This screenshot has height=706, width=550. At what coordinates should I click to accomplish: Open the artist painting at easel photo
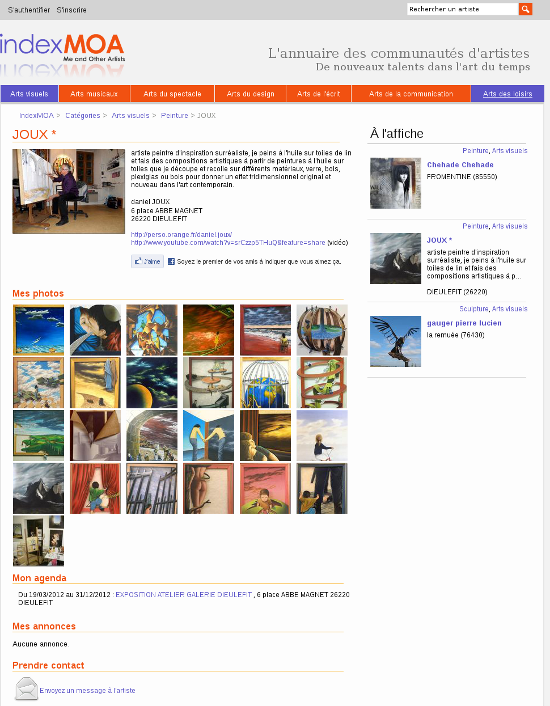tap(68, 191)
